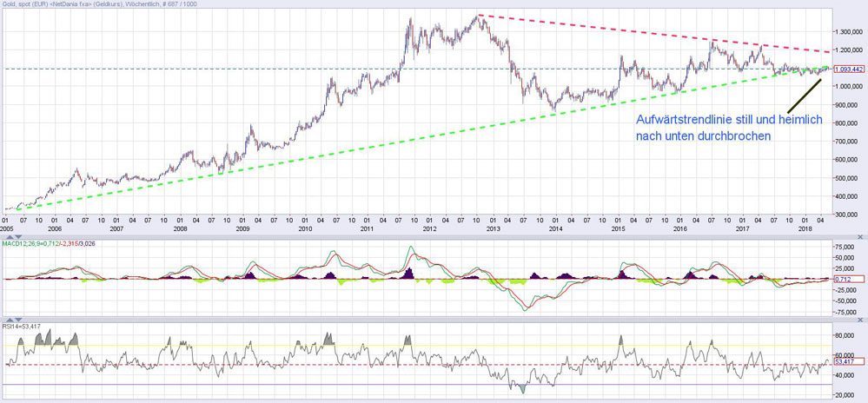Select the purple RSI oversold line
Image resolution: width=868 pixels, height=403 pixels.
(261, 385)
